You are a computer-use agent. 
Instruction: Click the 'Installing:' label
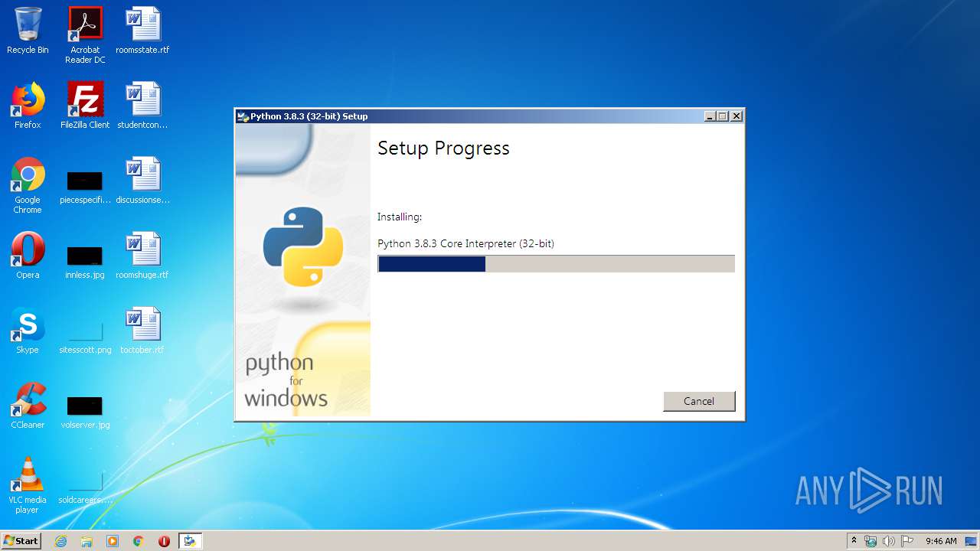(x=400, y=217)
